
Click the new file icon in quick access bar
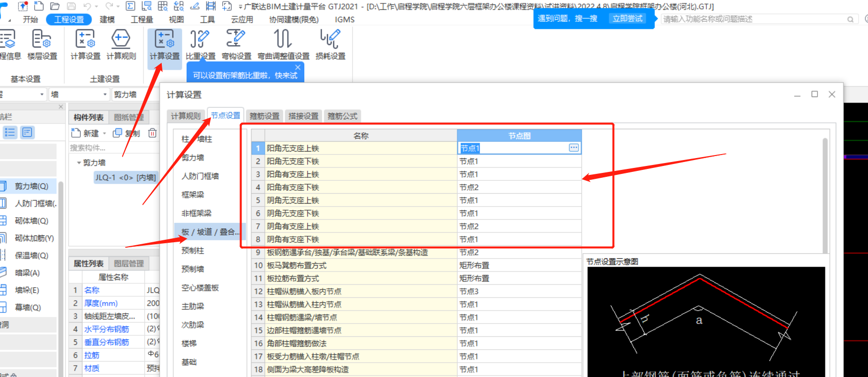tap(39, 6)
